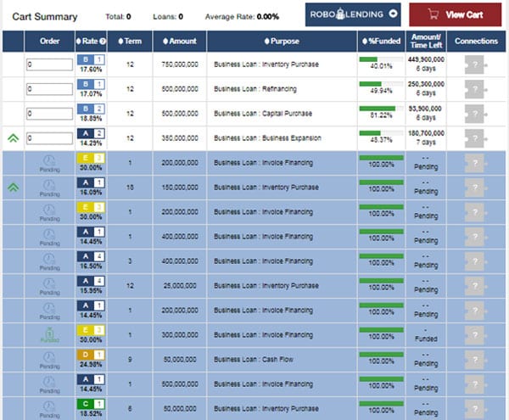Click the Robo Lending button
Image resolution: width=509 pixels, height=420 pixels.
click(354, 14)
